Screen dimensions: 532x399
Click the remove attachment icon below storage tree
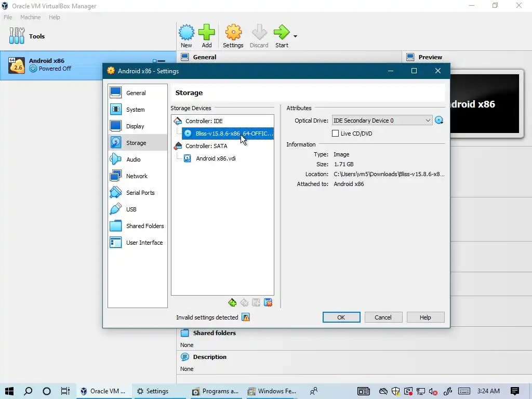click(268, 302)
